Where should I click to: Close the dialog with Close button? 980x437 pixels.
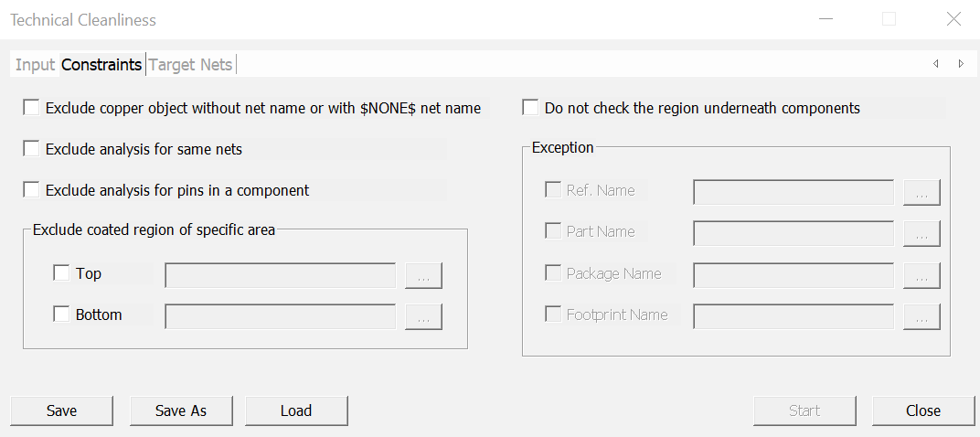[922, 410]
